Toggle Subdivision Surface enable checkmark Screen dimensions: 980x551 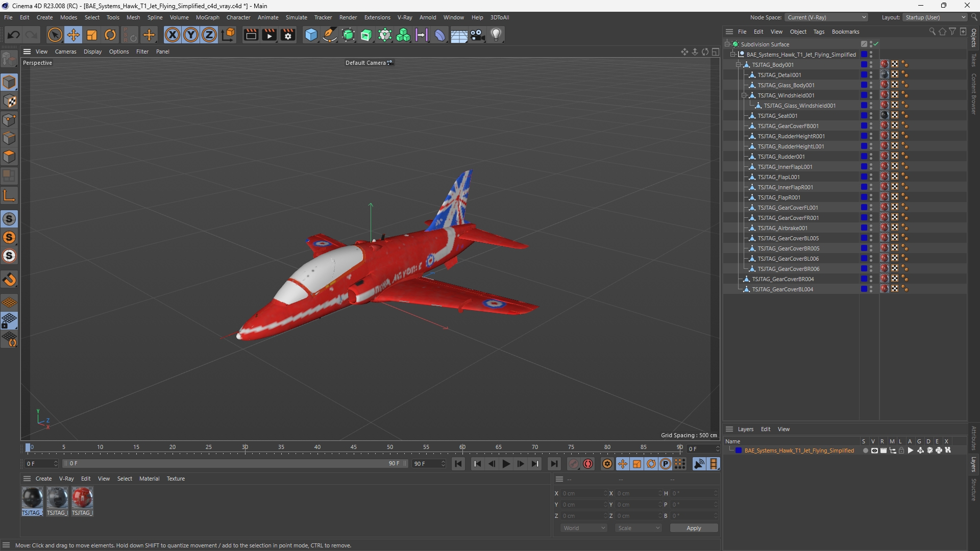(x=876, y=44)
